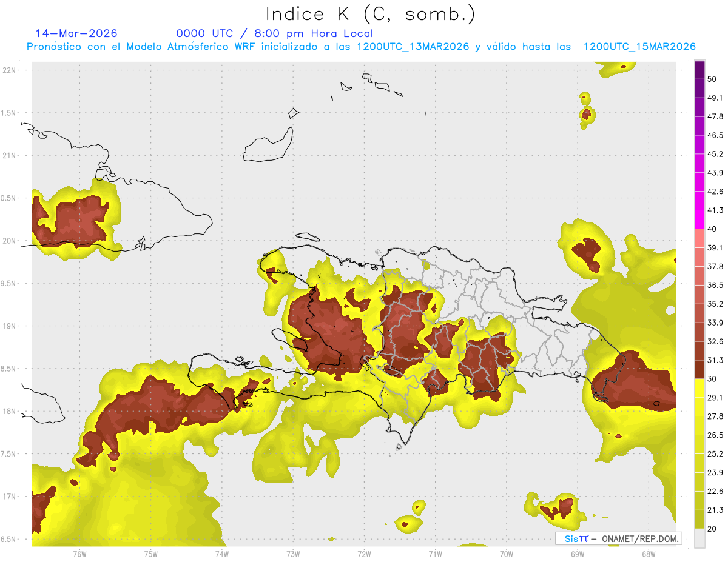Click the '27.8' colorbar value label
Image resolution: width=728 pixels, height=562 pixels.
tap(715, 416)
